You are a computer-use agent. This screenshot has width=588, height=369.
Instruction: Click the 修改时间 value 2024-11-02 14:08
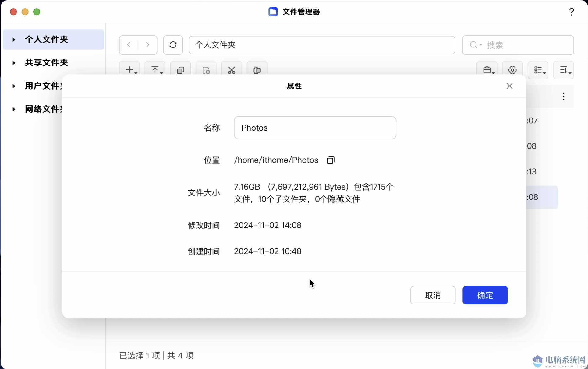coord(267,225)
